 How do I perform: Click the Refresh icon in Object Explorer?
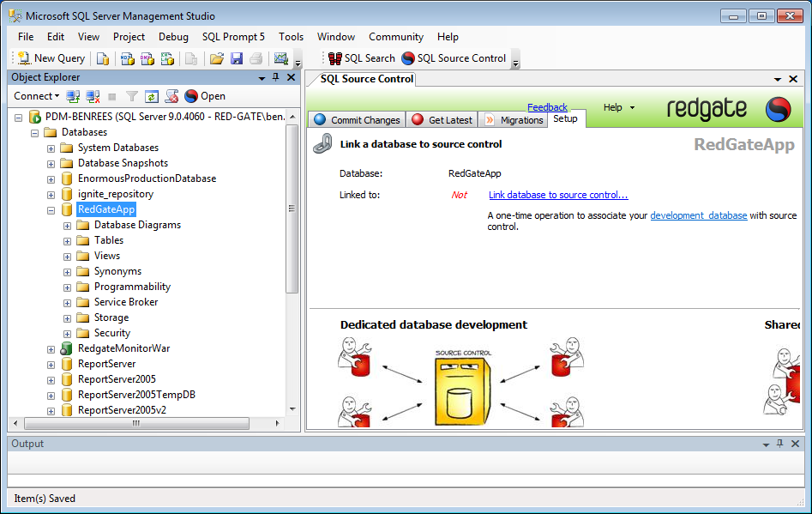[x=151, y=96]
